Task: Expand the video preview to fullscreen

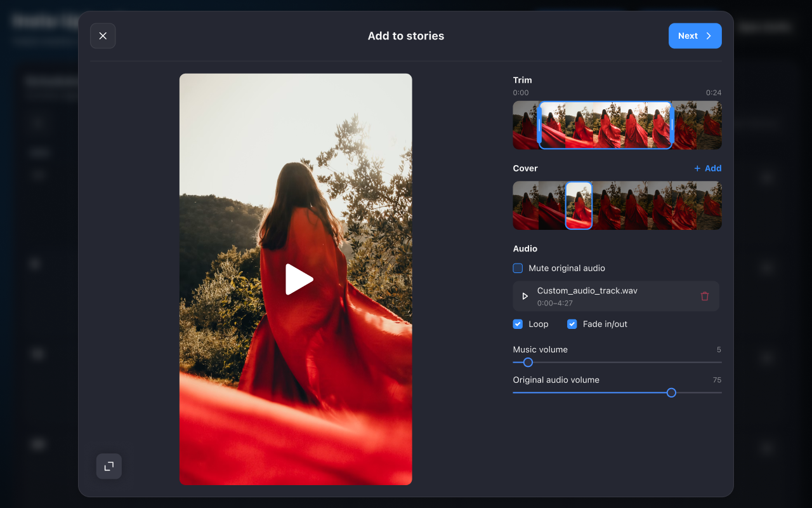Action: tap(109, 466)
